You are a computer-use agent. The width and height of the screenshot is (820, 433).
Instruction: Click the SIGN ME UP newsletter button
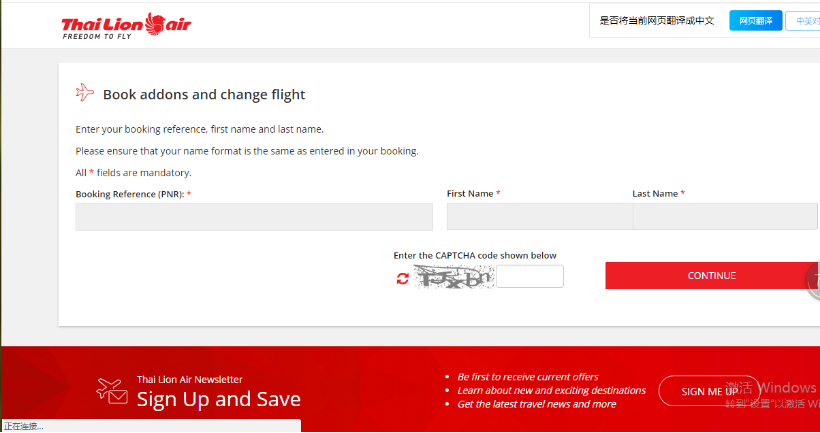709,391
